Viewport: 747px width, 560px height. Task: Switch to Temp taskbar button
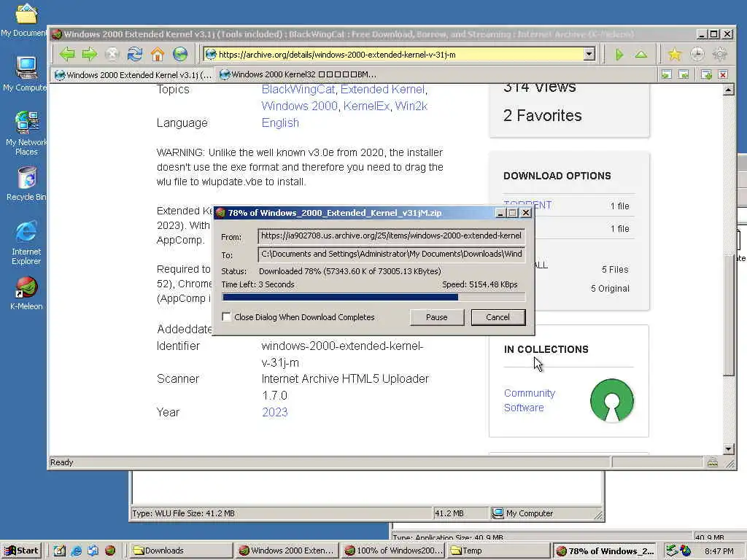499,551
